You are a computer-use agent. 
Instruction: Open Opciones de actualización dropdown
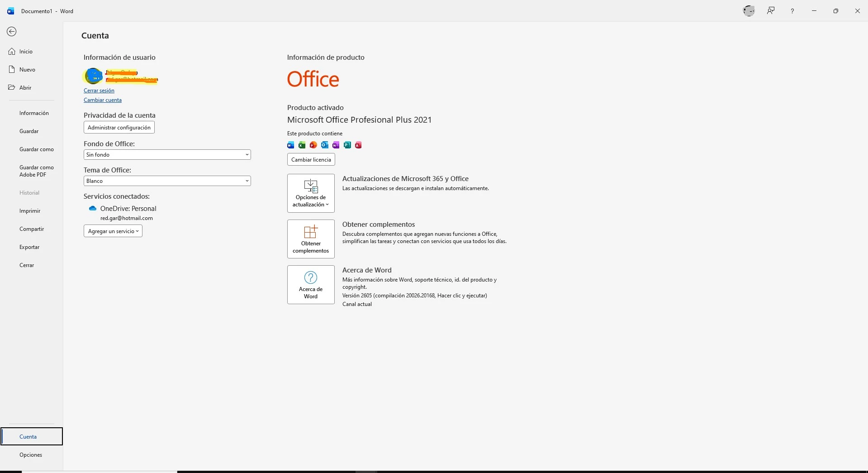tap(311, 193)
